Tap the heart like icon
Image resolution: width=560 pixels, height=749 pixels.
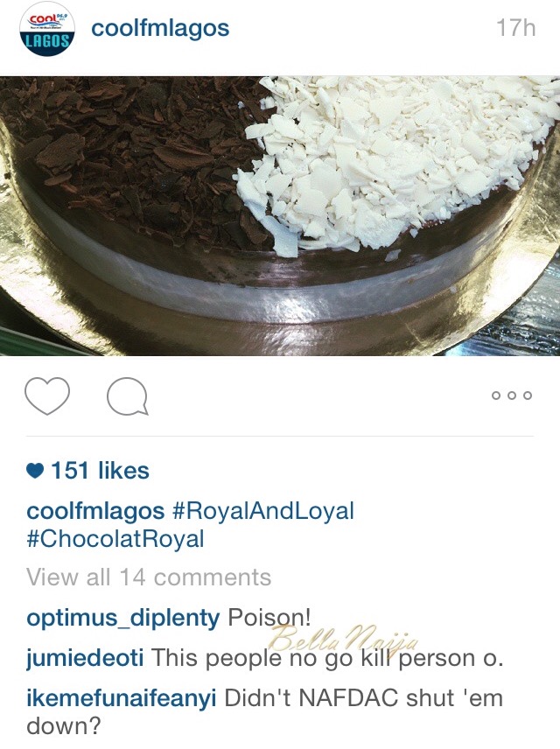(x=47, y=395)
